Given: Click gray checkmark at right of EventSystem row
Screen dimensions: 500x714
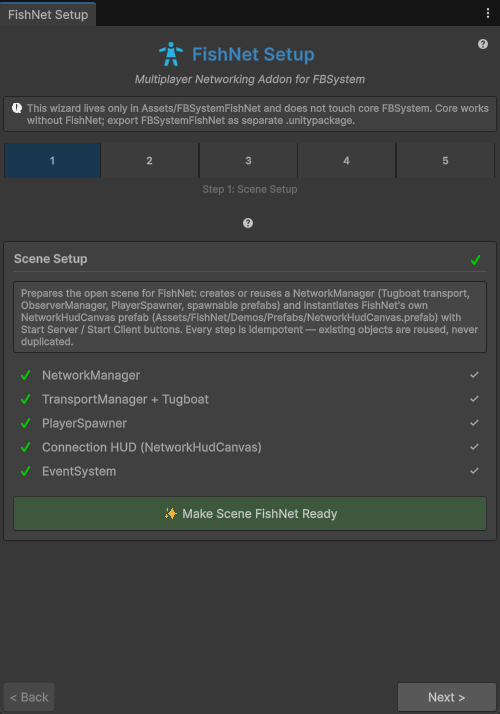Looking at the screenshot, I should pyautogui.click(x=474, y=471).
